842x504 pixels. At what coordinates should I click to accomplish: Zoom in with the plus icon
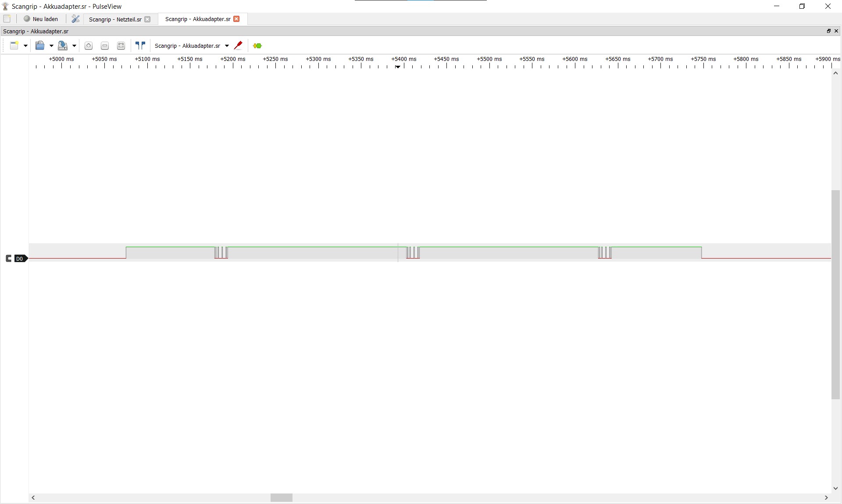click(89, 46)
